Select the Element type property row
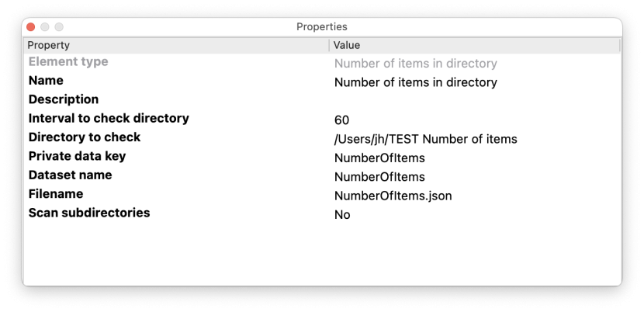Viewport: 644px width, 312px height. (322, 63)
